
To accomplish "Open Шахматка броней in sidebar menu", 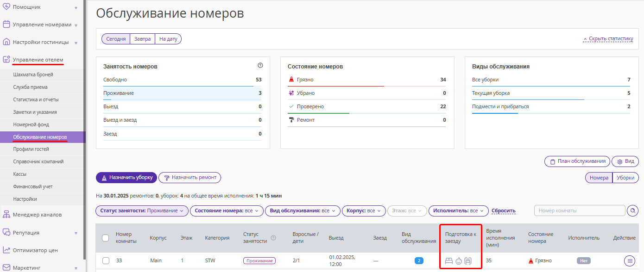I will click(33, 74).
